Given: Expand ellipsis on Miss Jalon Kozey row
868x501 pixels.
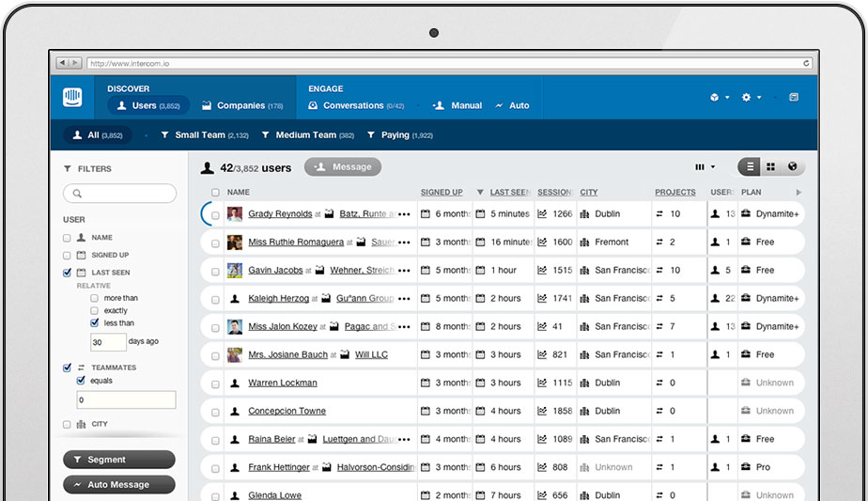Looking at the screenshot, I should point(405,327).
